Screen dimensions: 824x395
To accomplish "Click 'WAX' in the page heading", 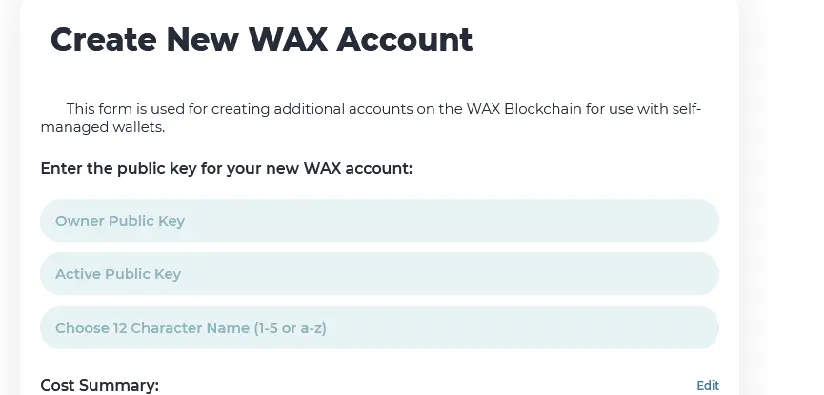I will point(288,40).
